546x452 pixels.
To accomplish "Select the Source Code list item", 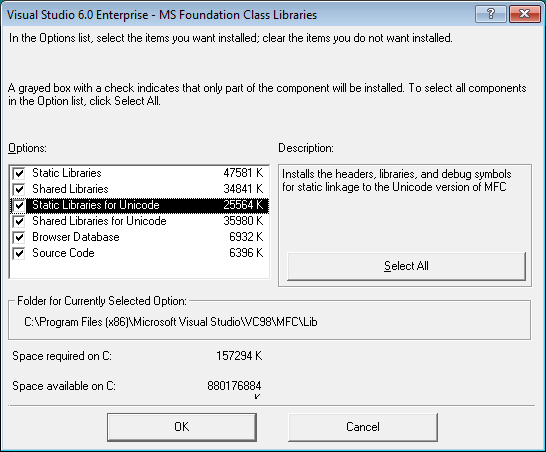I will tap(139, 253).
